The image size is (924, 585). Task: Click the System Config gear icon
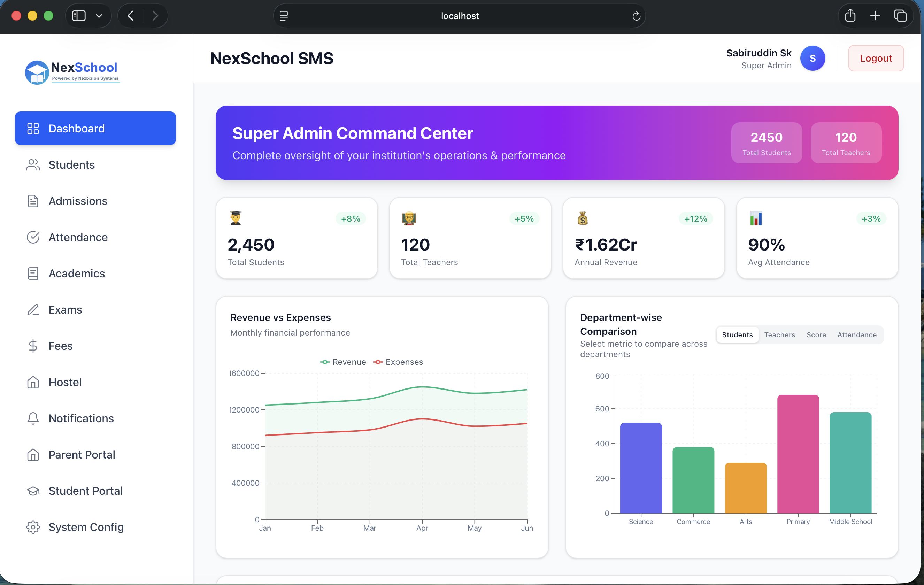(33, 527)
